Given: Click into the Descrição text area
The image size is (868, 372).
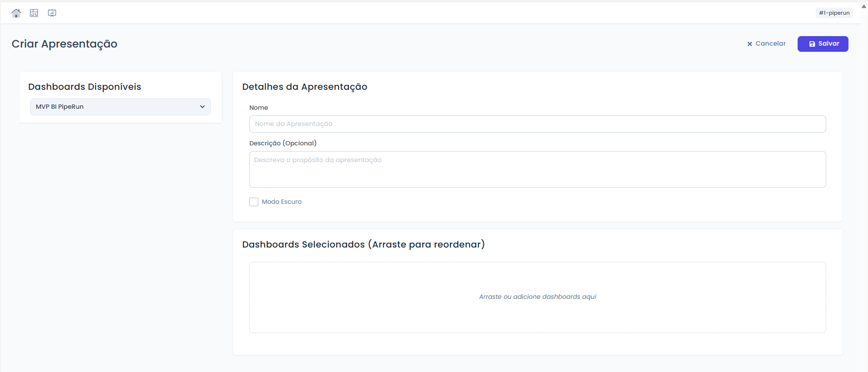Looking at the screenshot, I should click(537, 169).
